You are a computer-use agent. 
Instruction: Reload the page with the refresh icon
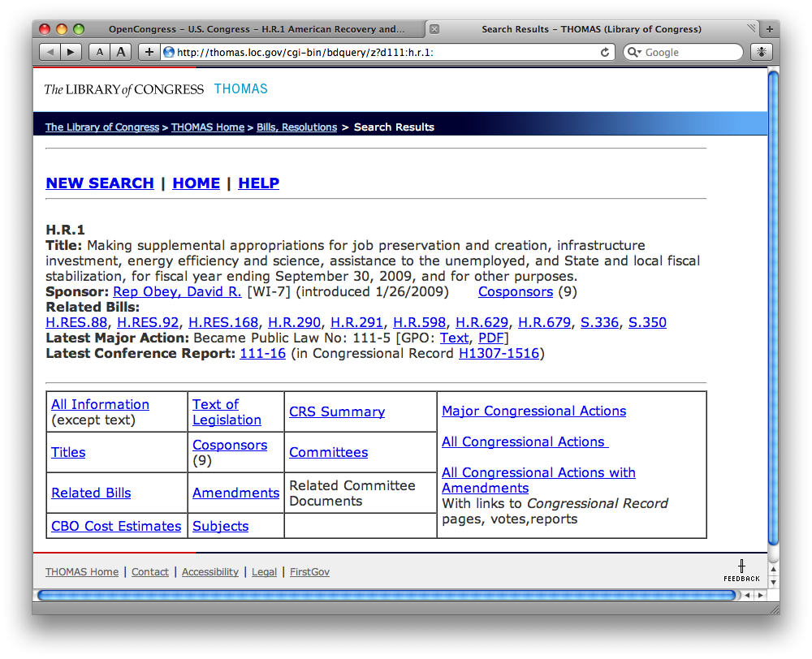[x=605, y=52]
